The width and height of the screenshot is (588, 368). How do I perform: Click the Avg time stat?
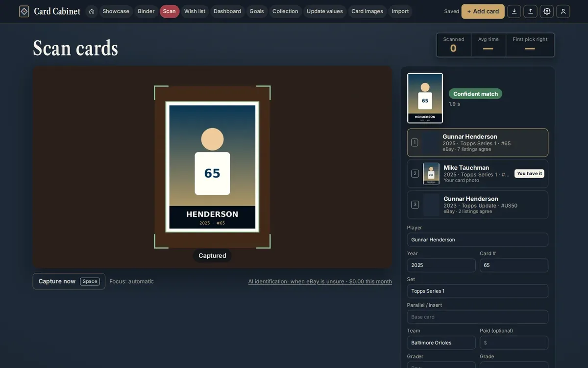pyautogui.click(x=488, y=45)
